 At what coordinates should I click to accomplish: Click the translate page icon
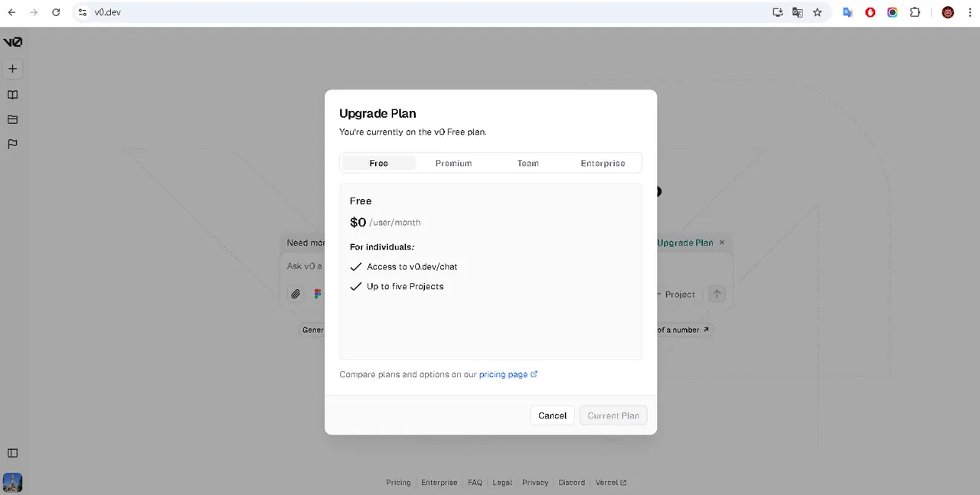[x=798, y=12]
